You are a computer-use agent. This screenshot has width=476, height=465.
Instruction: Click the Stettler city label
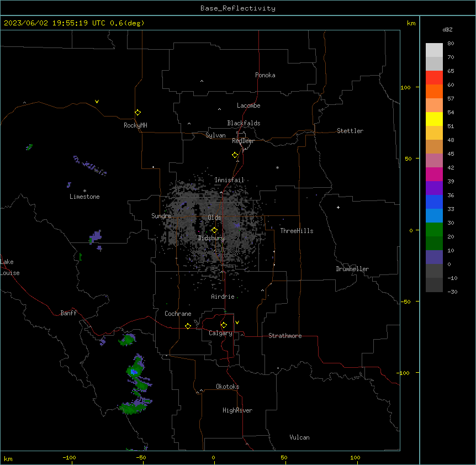click(350, 131)
